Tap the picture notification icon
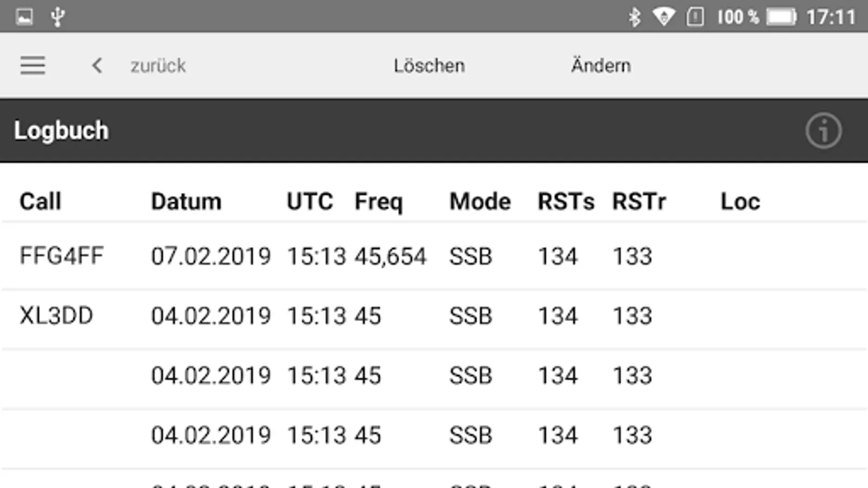Screen dimensions: 868x488 click(24, 17)
